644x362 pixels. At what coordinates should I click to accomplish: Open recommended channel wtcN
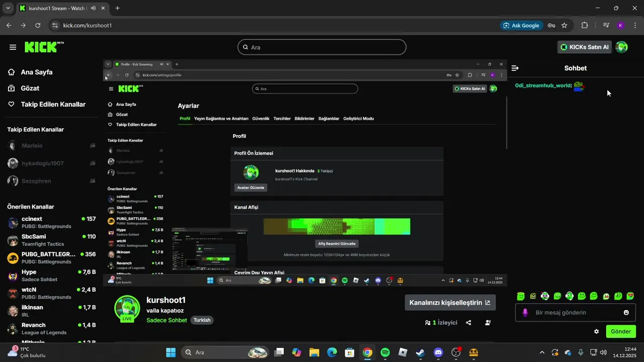click(x=51, y=293)
